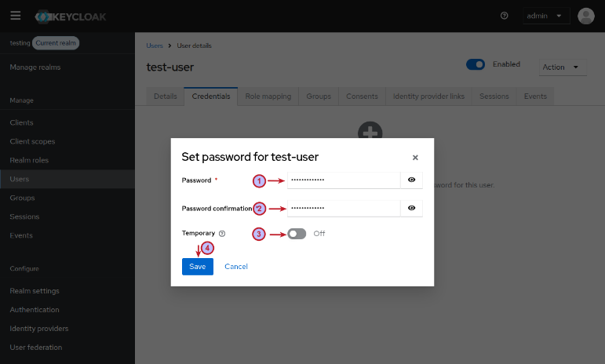Cancel the password dialog

pyautogui.click(x=236, y=267)
